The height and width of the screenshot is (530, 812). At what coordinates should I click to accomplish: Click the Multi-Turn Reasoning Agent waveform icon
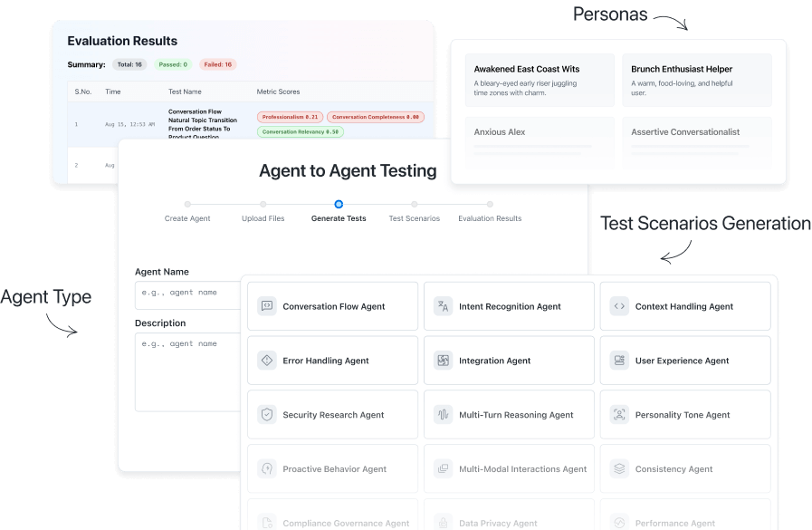pyautogui.click(x=442, y=414)
